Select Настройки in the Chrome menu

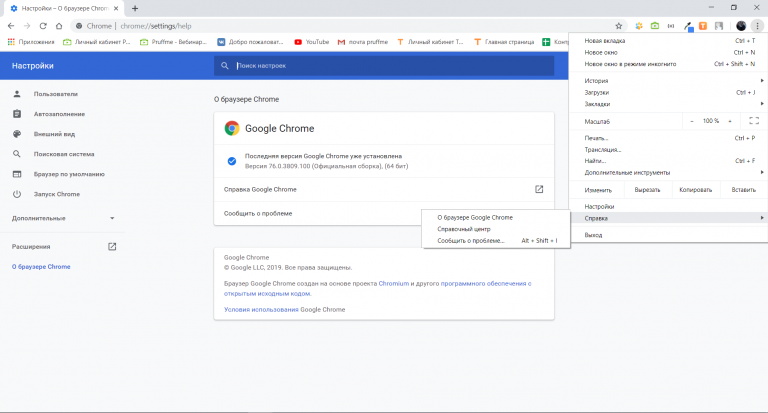coord(599,206)
